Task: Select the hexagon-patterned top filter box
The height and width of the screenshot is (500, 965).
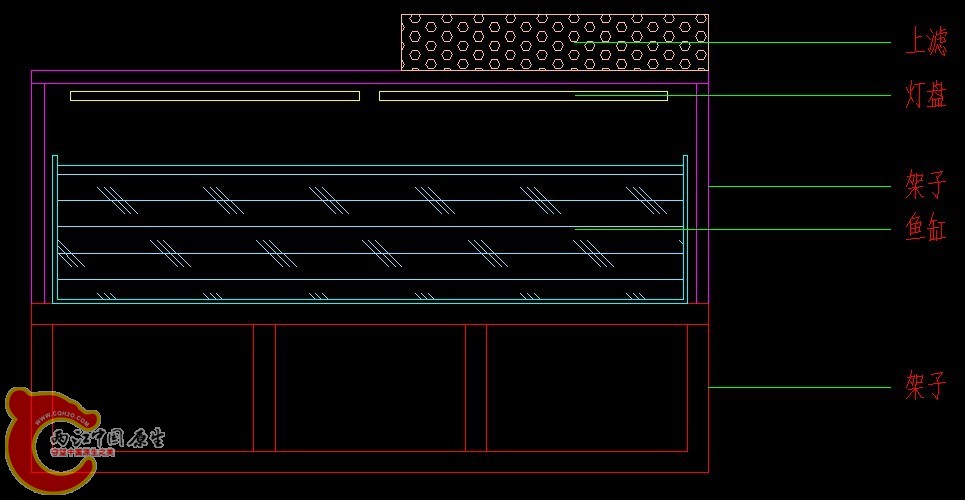Action: tap(555, 42)
